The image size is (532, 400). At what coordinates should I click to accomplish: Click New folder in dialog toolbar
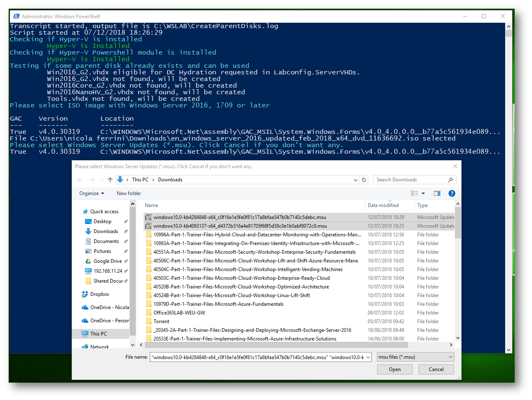(x=129, y=193)
